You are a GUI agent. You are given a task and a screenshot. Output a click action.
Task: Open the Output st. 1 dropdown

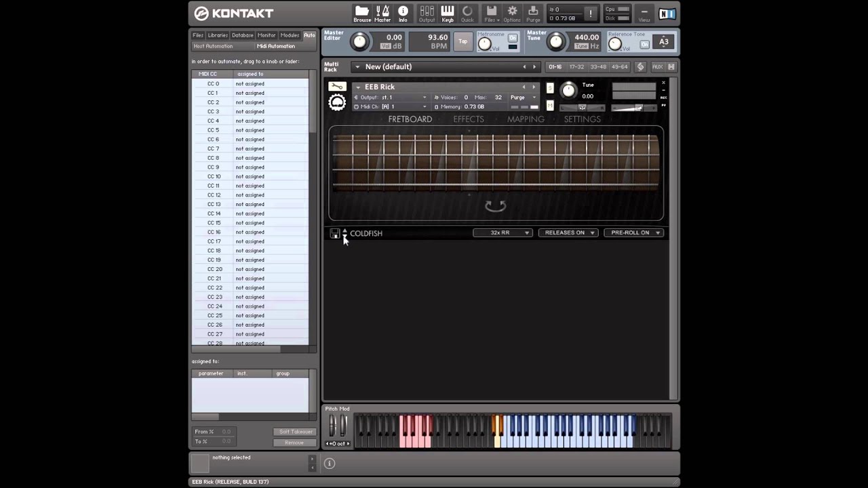[x=391, y=97]
